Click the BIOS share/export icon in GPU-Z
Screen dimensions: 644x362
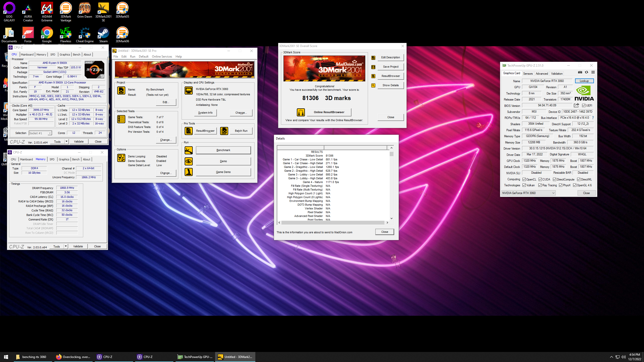[576, 105]
